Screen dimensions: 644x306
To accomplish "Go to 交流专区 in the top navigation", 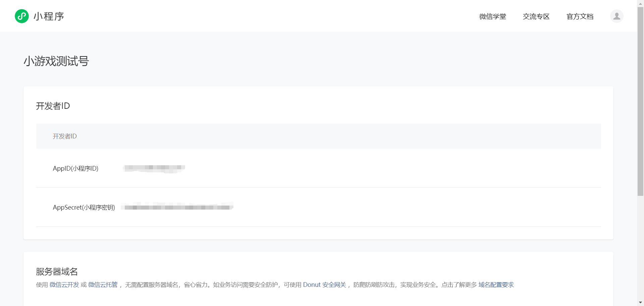I will click(536, 16).
